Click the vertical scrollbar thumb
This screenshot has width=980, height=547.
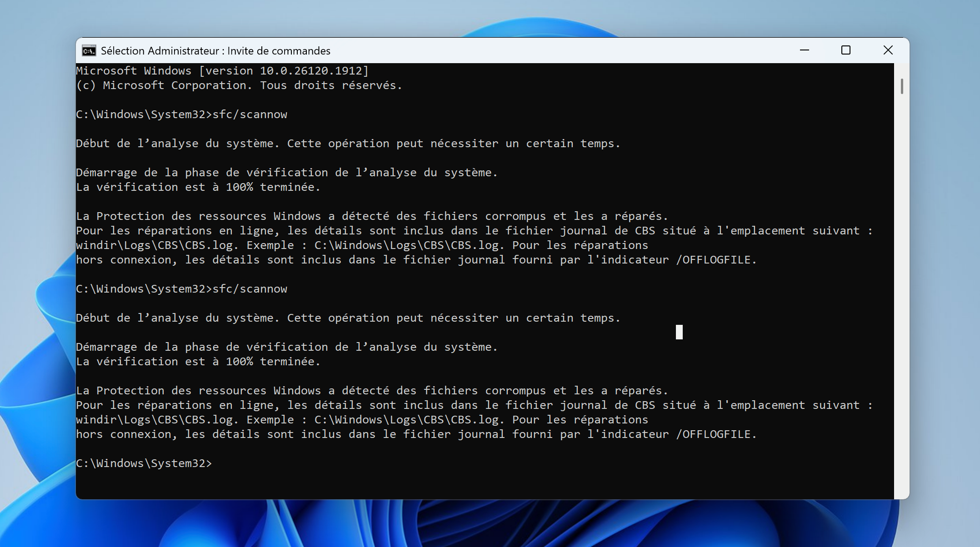[x=901, y=86]
